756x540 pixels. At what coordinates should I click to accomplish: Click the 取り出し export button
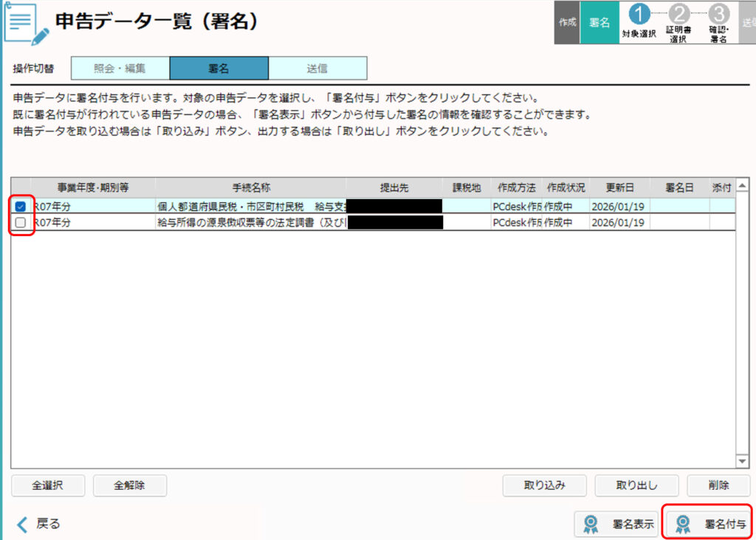coord(636,485)
